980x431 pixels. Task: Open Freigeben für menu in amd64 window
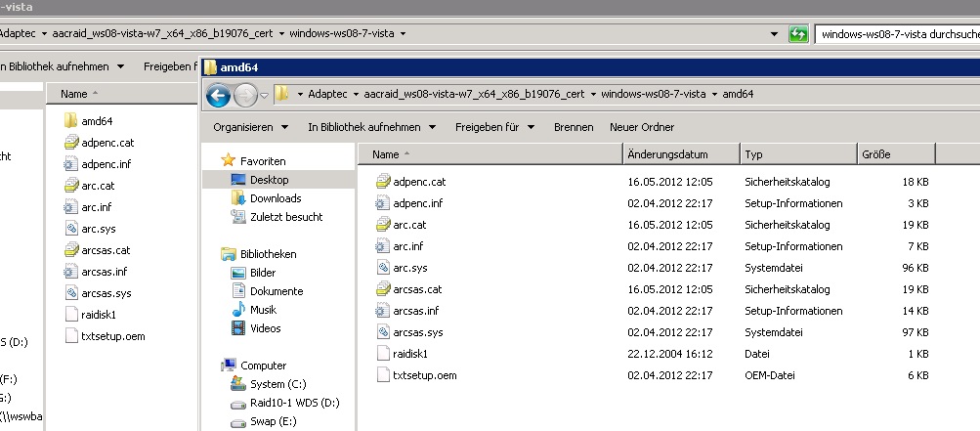point(495,127)
